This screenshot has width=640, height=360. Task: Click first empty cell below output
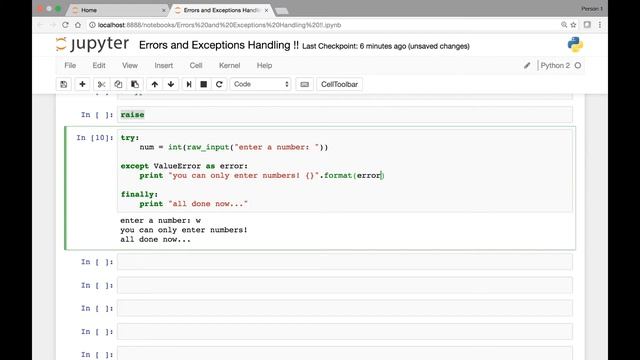click(x=345, y=262)
